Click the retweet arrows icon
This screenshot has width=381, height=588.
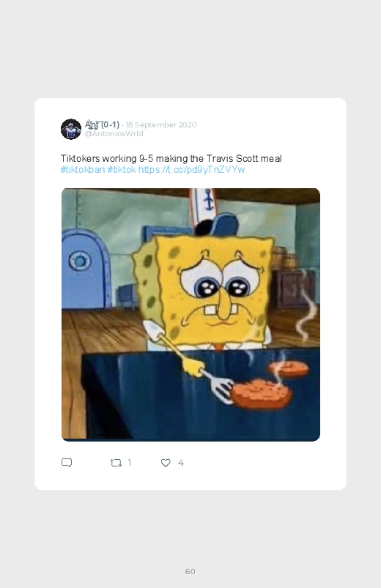click(x=116, y=463)
